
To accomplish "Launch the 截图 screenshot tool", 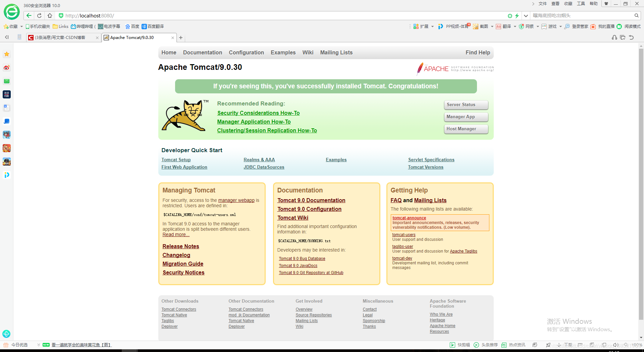I will (481, 26).
